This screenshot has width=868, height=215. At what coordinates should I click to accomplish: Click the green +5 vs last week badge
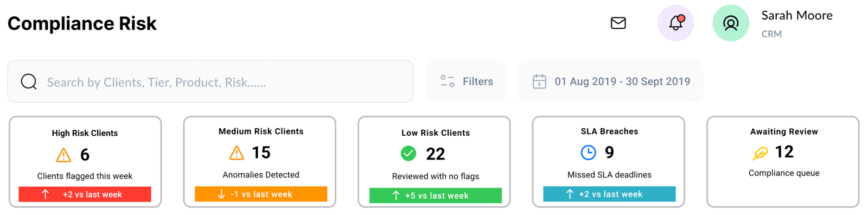click(x=436, y=195)
